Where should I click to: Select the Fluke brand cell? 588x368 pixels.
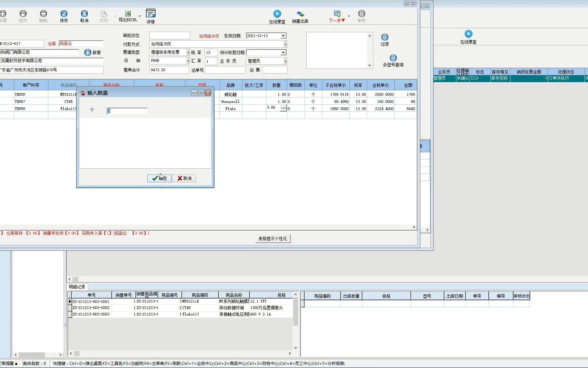tap(230, 109)
